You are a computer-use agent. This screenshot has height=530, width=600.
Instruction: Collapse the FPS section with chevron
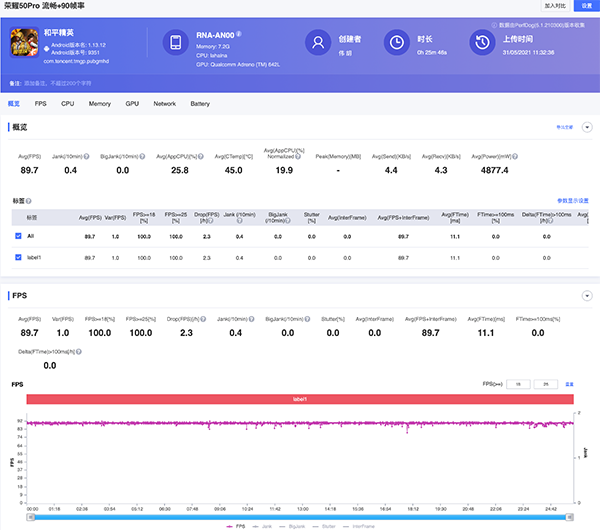click(x=588, y=296)
